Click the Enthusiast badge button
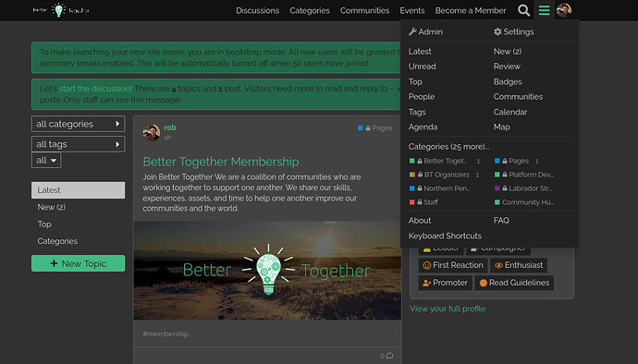This screenshot has height=364, width=638. [519, 265]
